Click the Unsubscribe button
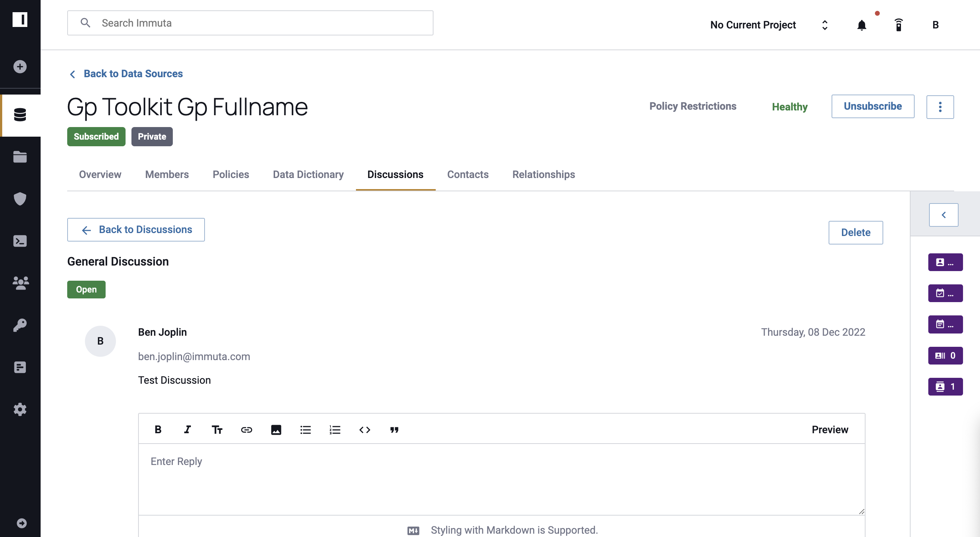980x537 pixels. [873, 106]
